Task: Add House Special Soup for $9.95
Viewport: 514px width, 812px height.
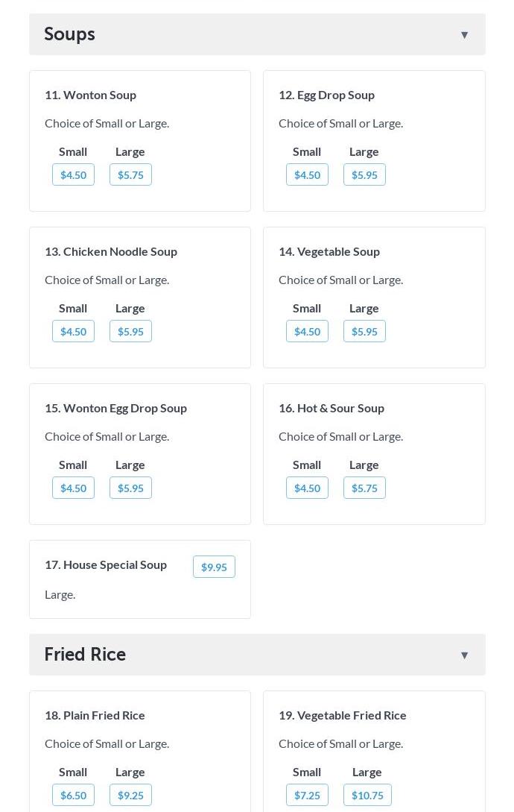Action: coord(214,567)
